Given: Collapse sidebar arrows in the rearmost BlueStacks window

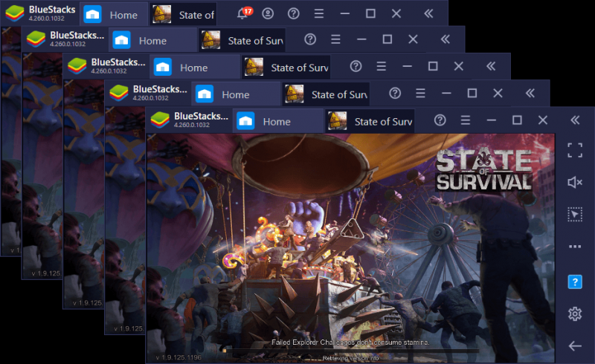Looking at the screenshot, I should (429, 14).
